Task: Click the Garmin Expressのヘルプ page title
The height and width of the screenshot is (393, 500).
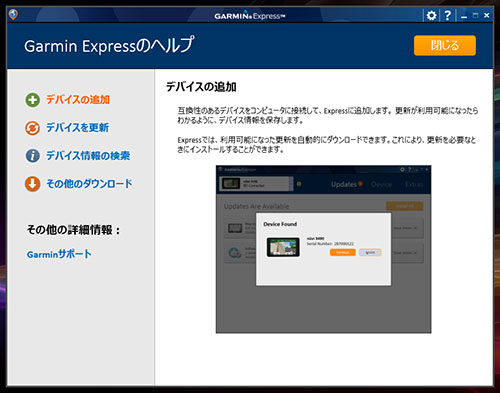Action: tap(109, 46)
